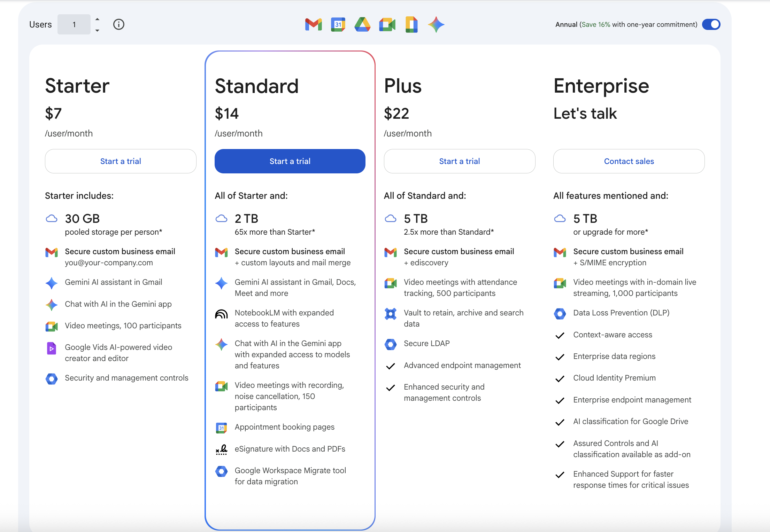
Task: Click the '$14' price text
Action: point(227,114)
